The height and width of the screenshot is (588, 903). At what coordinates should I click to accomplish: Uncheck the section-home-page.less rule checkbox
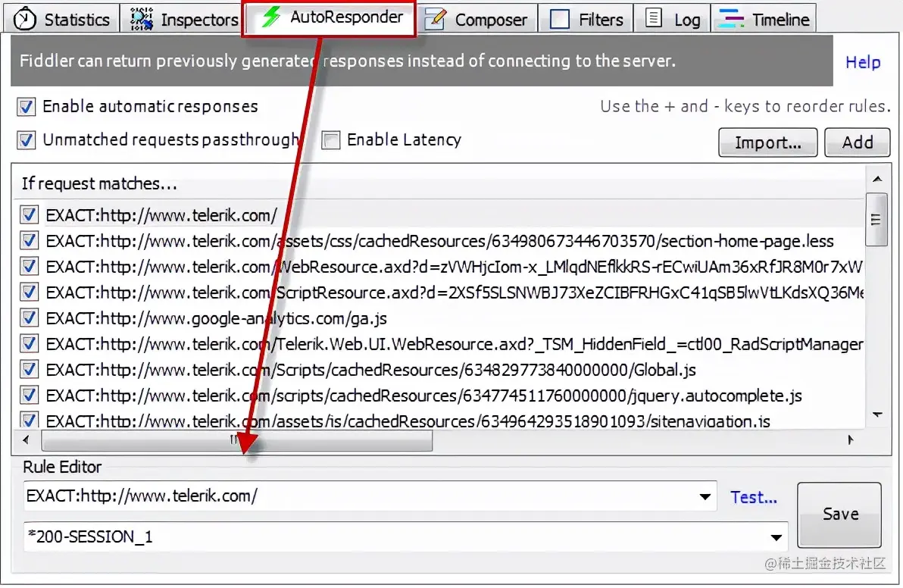click(30, 240)
